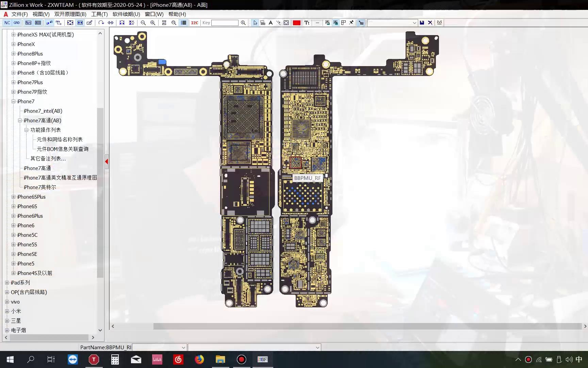
Task: Open the 双开原理图(B) menu
Action: click(x=70, y=14)
